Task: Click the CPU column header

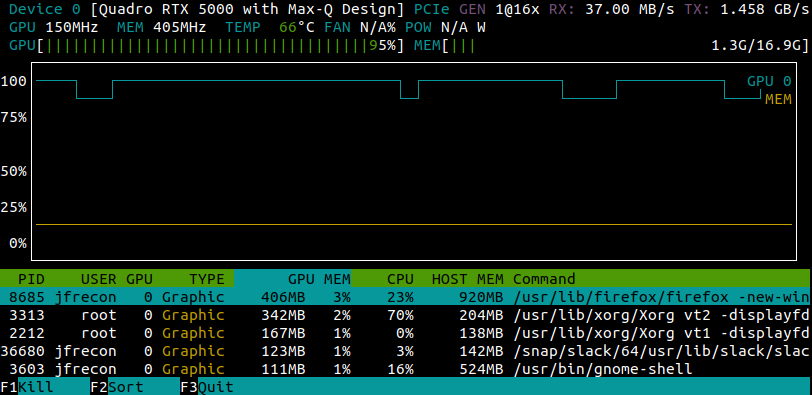Action: coord(400,279)
